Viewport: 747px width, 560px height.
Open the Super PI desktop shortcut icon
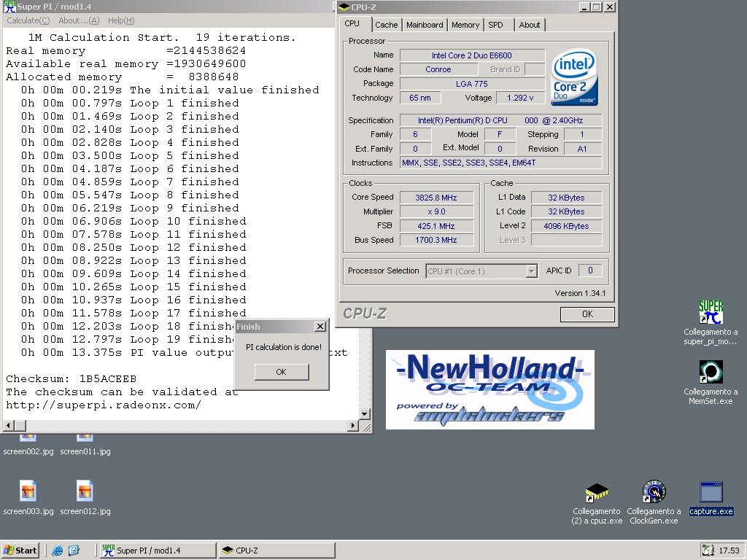click(x=711, y=312)
